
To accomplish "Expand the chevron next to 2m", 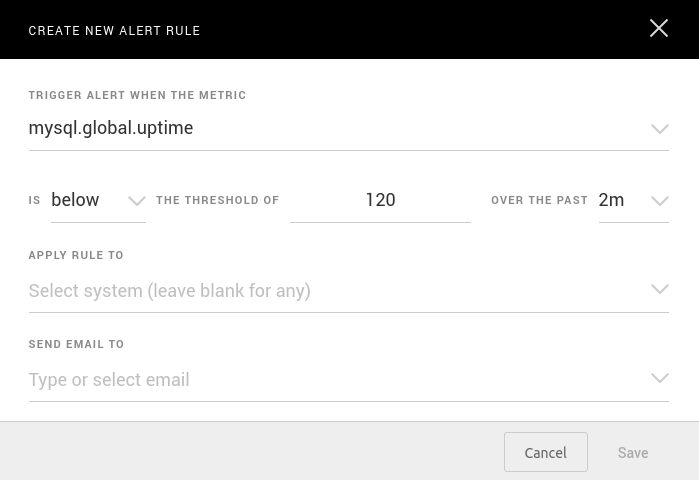I will click(659, 201).
